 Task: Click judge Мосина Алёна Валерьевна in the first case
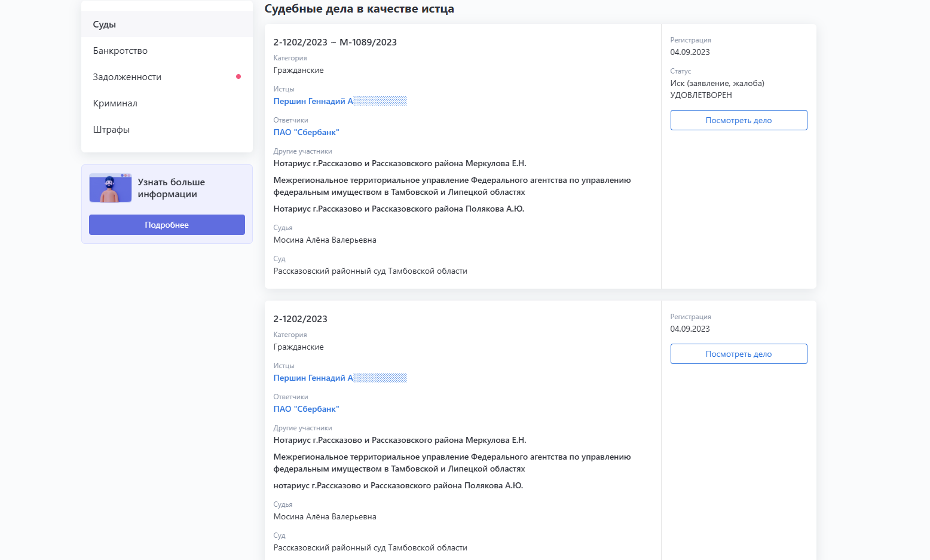(x=325, y=240)
